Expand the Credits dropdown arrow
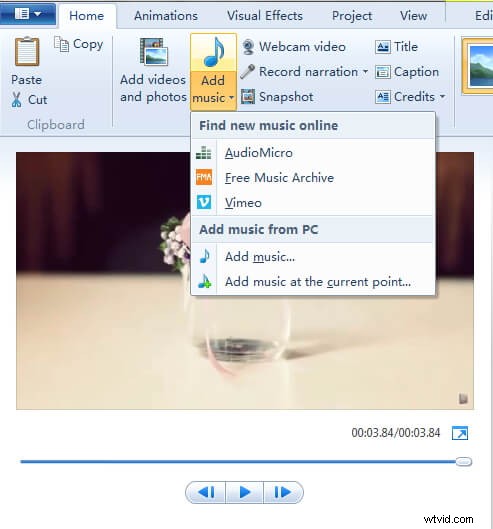This screenshot has width=493, height=529. click(442, 97)
